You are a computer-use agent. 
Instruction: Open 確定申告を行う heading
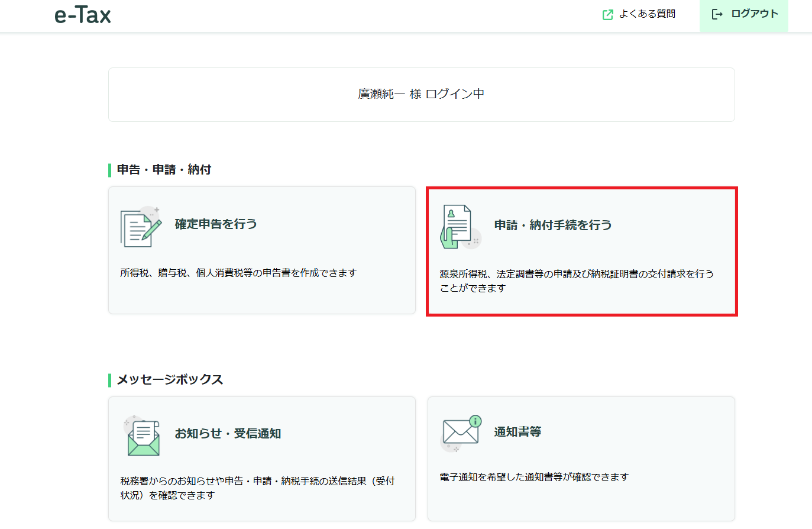tap(216, 224)
